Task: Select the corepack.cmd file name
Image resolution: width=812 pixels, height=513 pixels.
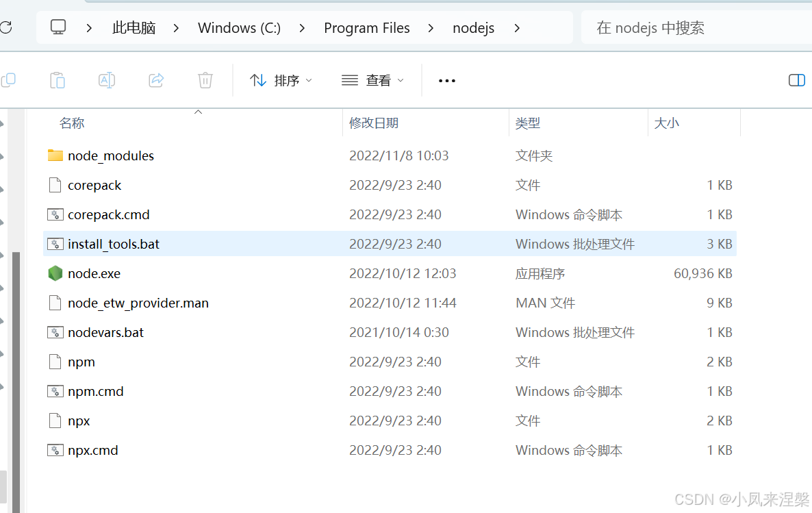Action: pyautogui.click(x=109, y=214)
